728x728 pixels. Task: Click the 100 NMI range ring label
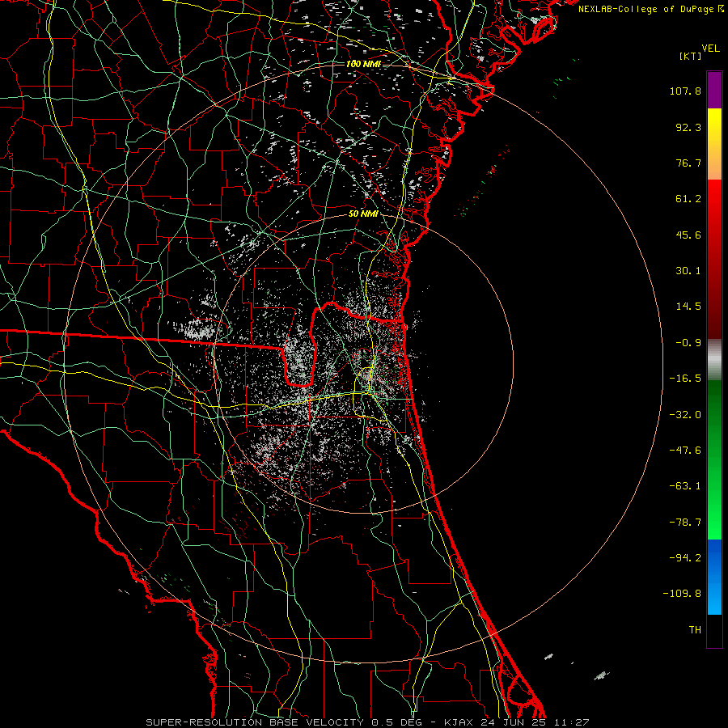pyautogui.click(x=363, y=64)
